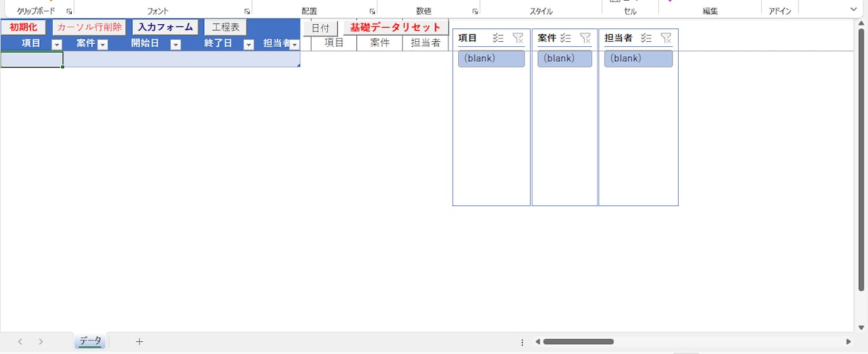The width and height of the screenshot is (868, 354).
Task: Click the sheet tab bar splitter dots
Action: click(523, 342)
